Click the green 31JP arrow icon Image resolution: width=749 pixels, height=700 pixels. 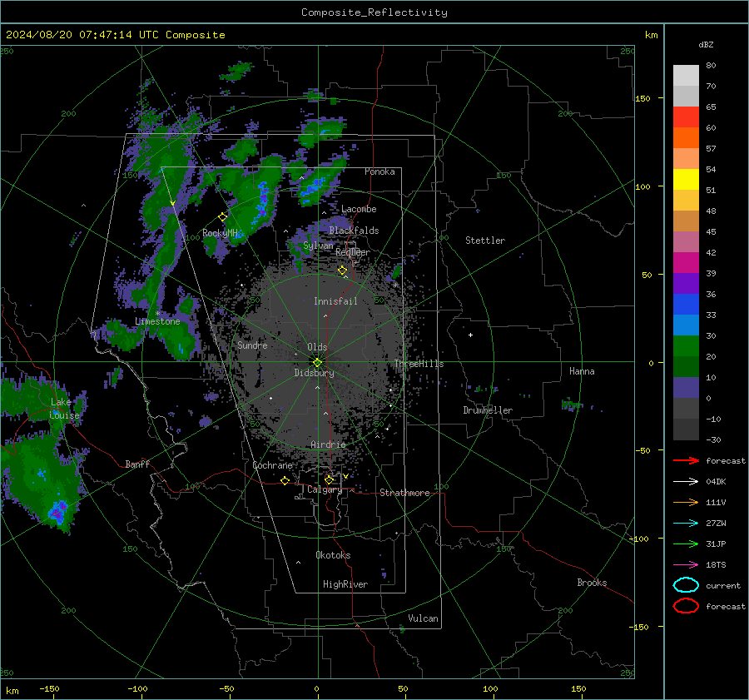pyautogui.click(x=686, y=544)
